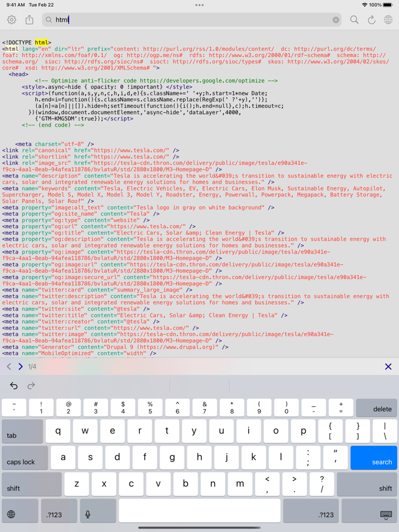Viewport: 399px width, 532px height.
Task: Switch to numbers with right .?123 key
Action: pyautogui.click(x=311, y=511)
